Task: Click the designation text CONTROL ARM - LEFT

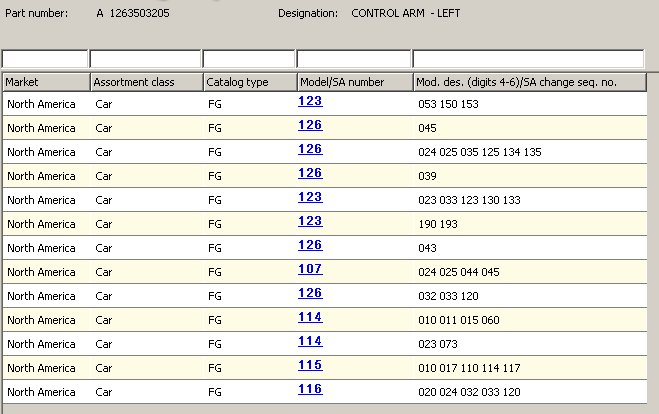Action: point(406,13)
